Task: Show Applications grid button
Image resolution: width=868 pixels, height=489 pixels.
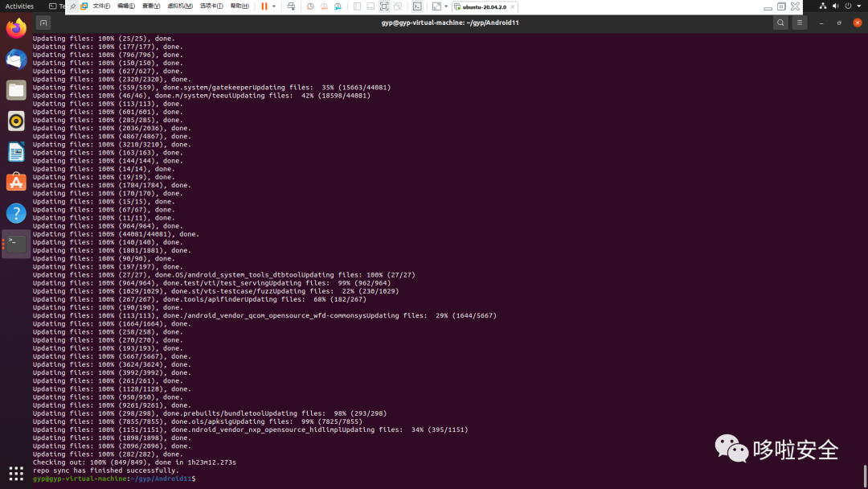Action: pos(16,474)
